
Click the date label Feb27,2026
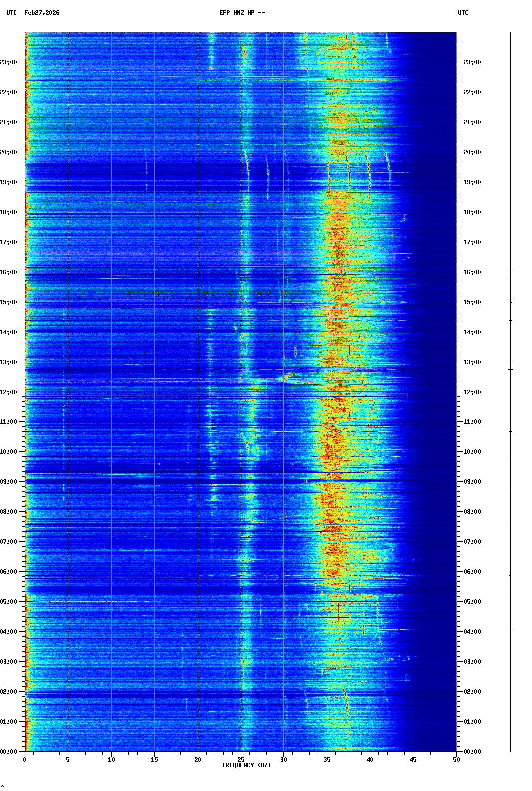pos(42,13)
